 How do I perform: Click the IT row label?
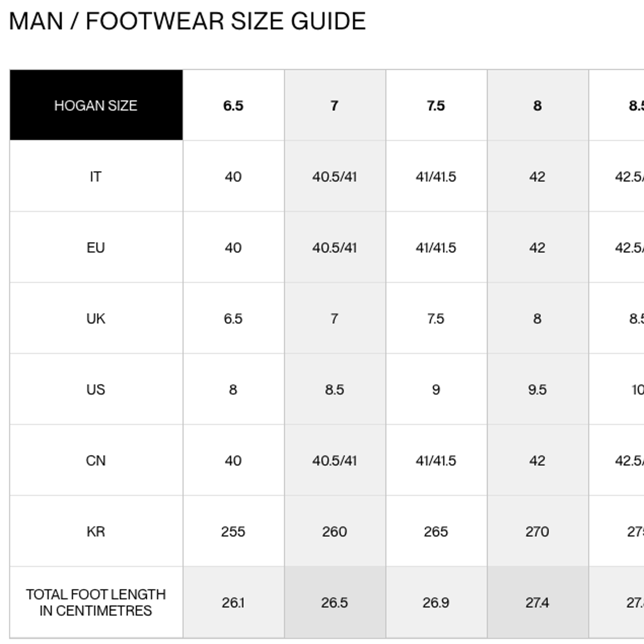[x=96, y=176]
